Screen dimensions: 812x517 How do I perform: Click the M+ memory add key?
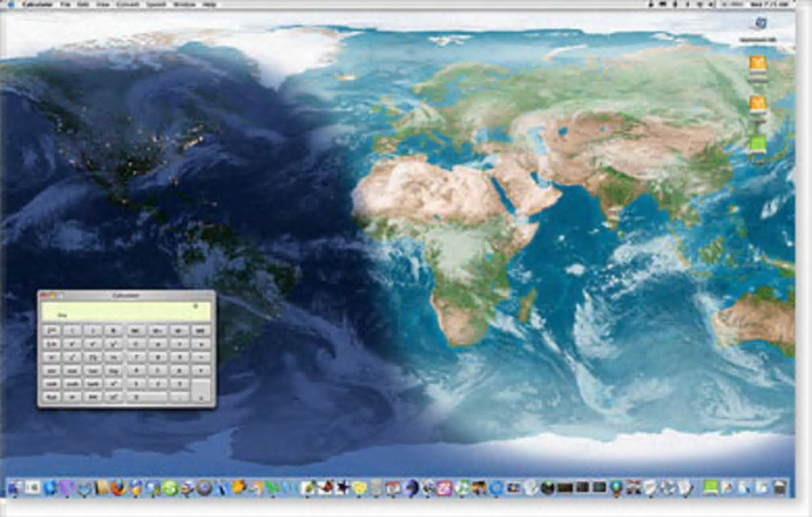(x=158, y=331)
